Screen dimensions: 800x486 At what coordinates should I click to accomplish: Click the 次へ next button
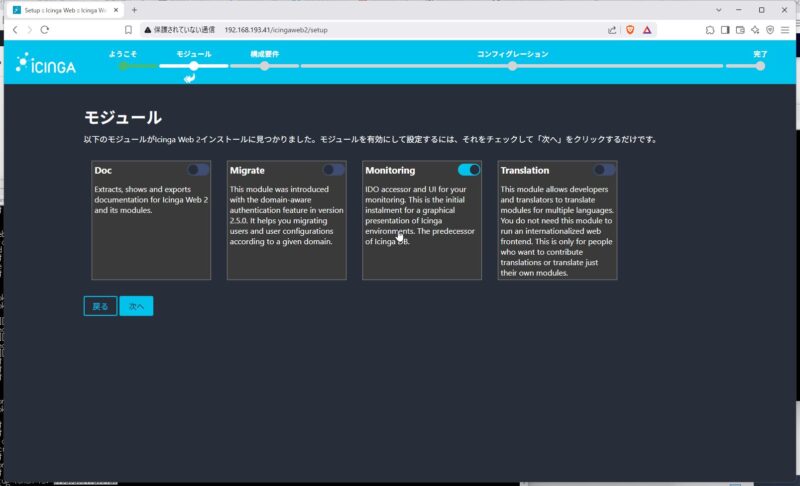(136, 306)
